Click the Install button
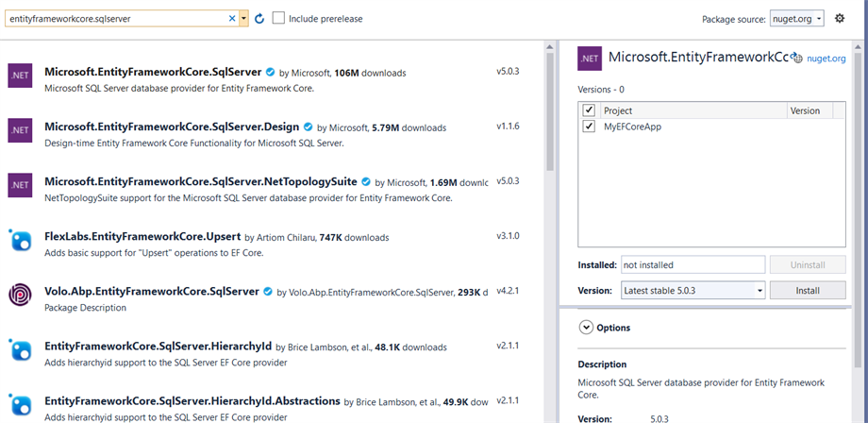The image size is (868, 423). coord(808,290)
